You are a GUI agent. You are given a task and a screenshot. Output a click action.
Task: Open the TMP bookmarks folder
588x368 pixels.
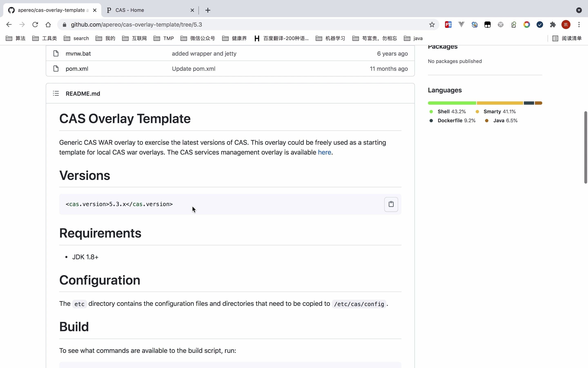coord(164,38)
